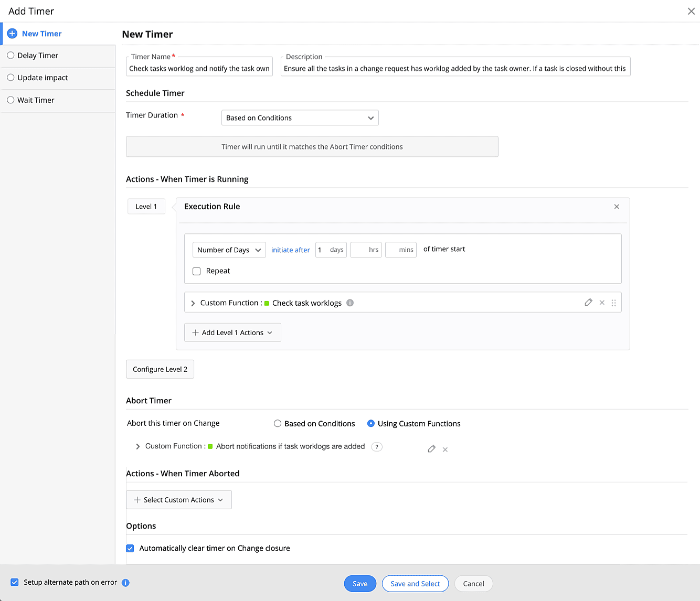This screenshot has height=601, width=700.
Task: Edit the Abort notifications custom function
Action: coord(431,449)
